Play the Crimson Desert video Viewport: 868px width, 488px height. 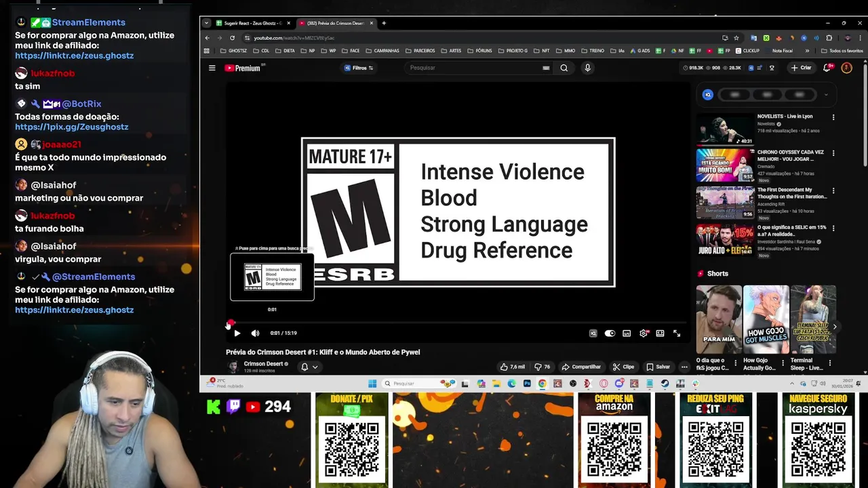[237, 333]
